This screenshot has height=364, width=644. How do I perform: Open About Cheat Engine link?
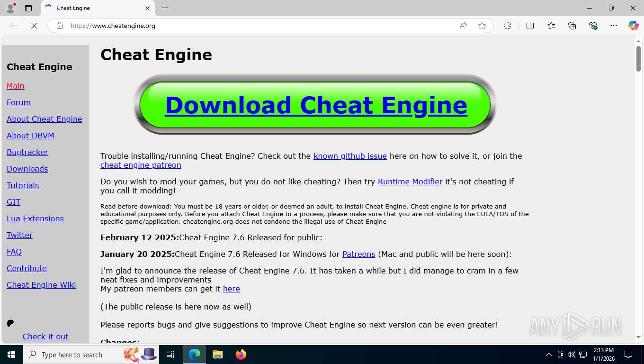(44, 119)
